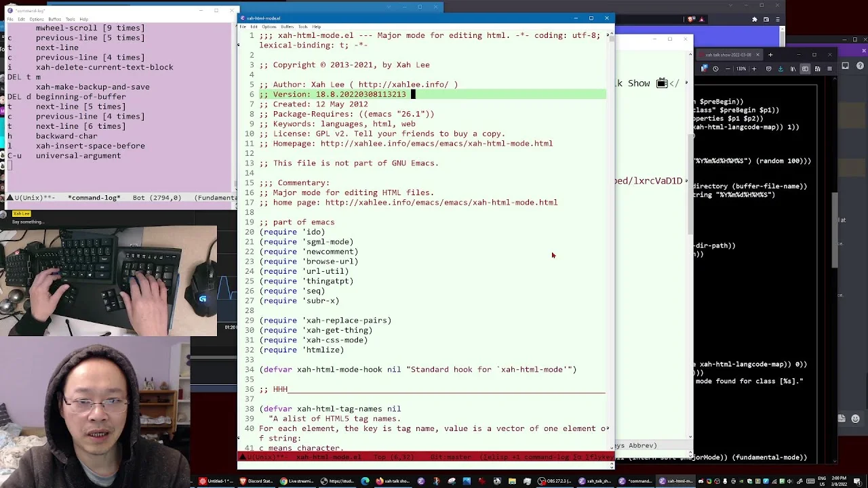The image size is (868, 488).
Task: Close the xah talk show tab
Action: 757,55
